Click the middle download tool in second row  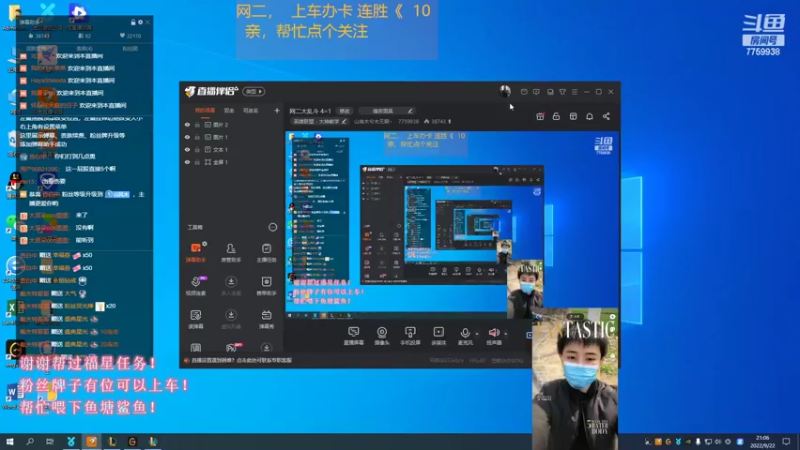[x=231, y=286]
